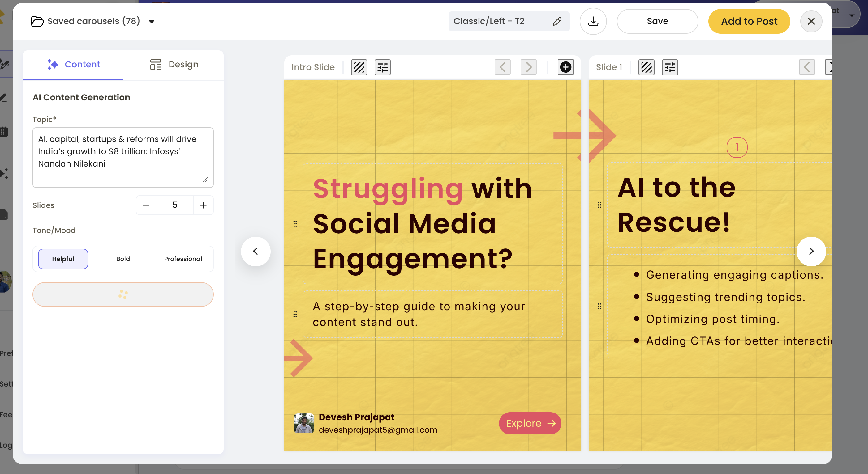Increase slides count with plus stepper
The height and width of the screenshot is (474, 868).
pos(203,205)
